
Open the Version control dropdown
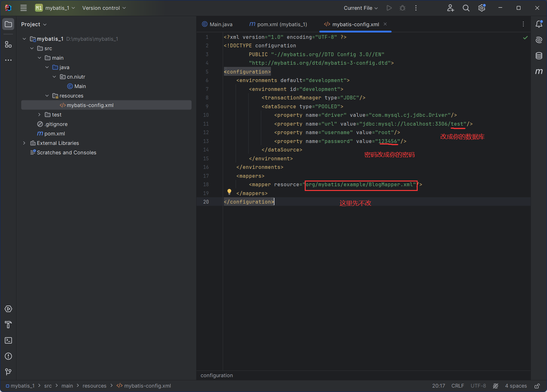click(x=104, y=8)
